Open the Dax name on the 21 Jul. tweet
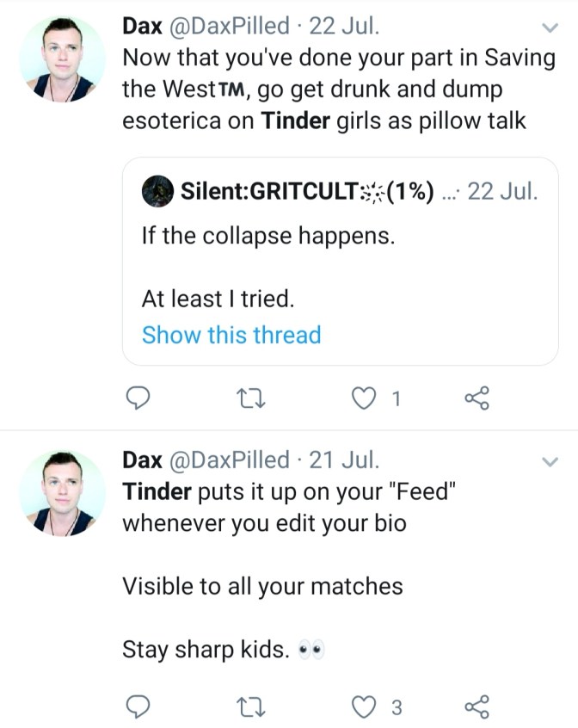The height and width of the screenshot is (728, 578). (142, 460)
